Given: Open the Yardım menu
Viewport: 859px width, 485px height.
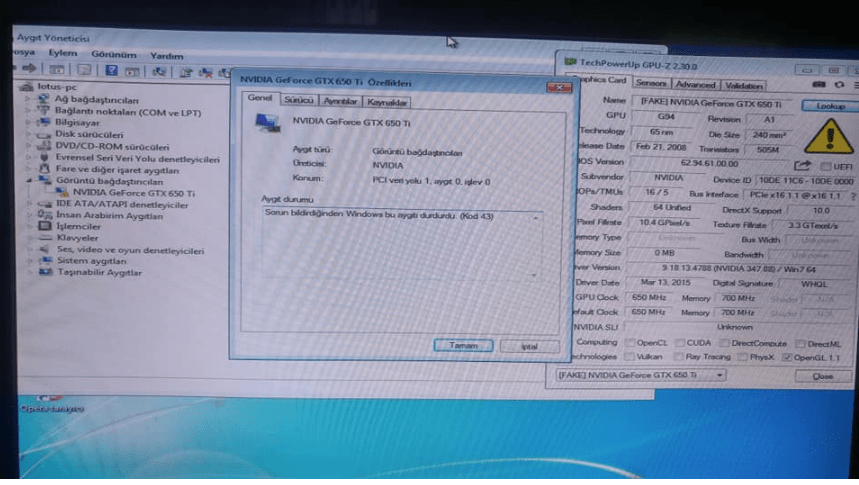Looking at the screenshot, I should pos(167,56).
